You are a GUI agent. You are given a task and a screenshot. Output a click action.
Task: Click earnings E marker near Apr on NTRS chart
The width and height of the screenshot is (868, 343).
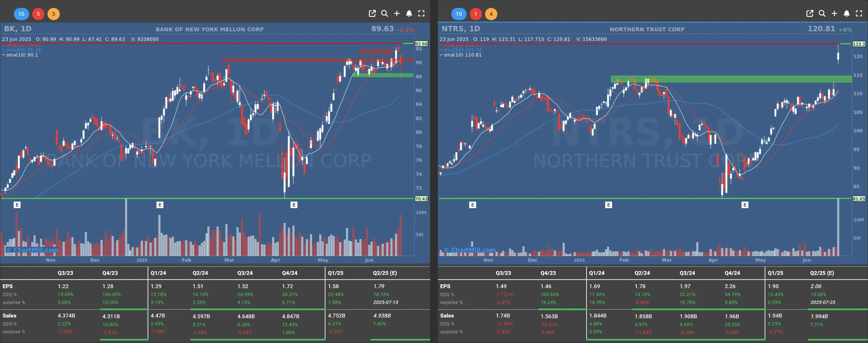coord(745,204)
